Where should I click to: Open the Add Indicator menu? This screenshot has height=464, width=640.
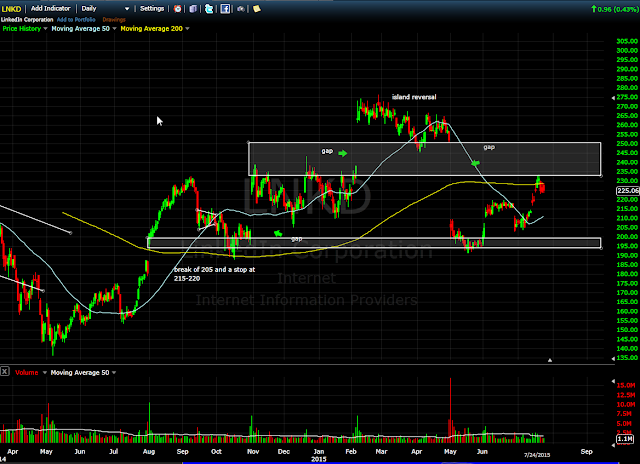51,9
